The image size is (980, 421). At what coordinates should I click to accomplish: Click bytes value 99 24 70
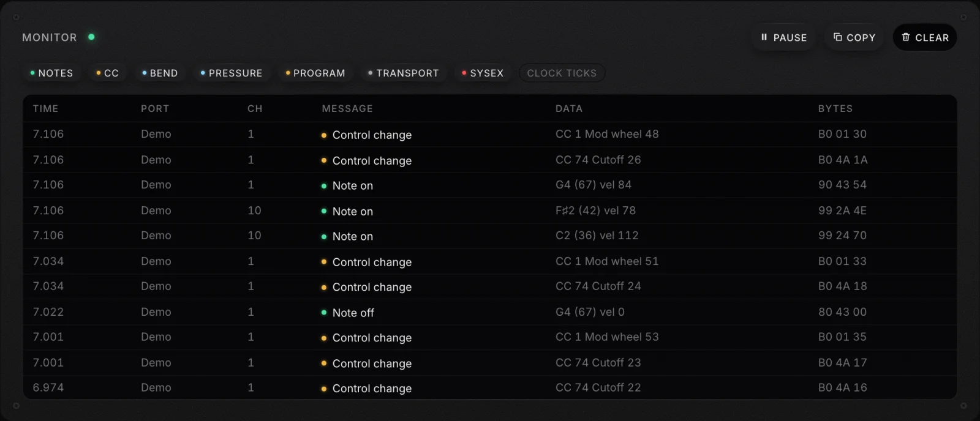pos(842,236)
